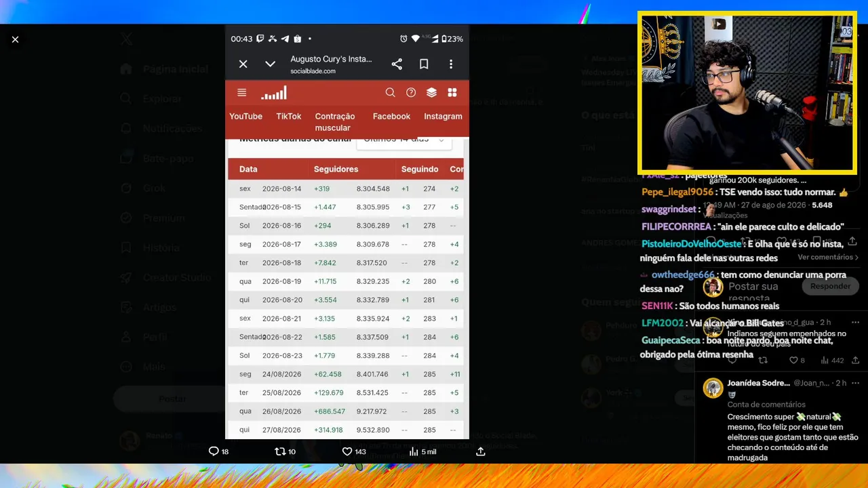Open the Facebook tab
Viewport: 868px width, 488px height.
pyautogui.click(x=391, y=117)
